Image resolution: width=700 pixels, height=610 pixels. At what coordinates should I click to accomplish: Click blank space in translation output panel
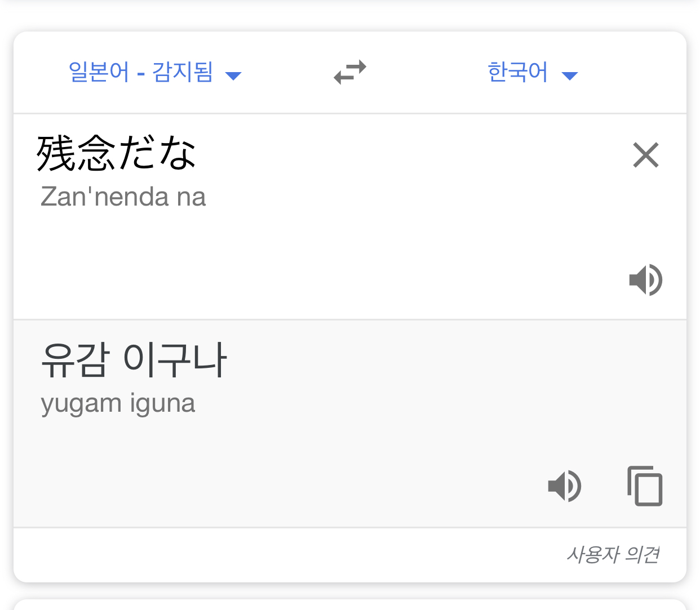point(282,467)
